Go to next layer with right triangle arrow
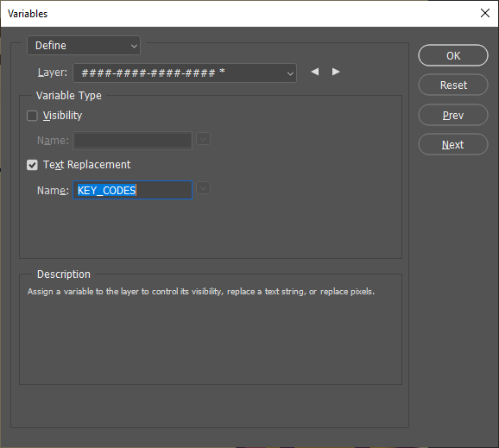The width and height of the screenshot is (499, 448). [336, 72]
